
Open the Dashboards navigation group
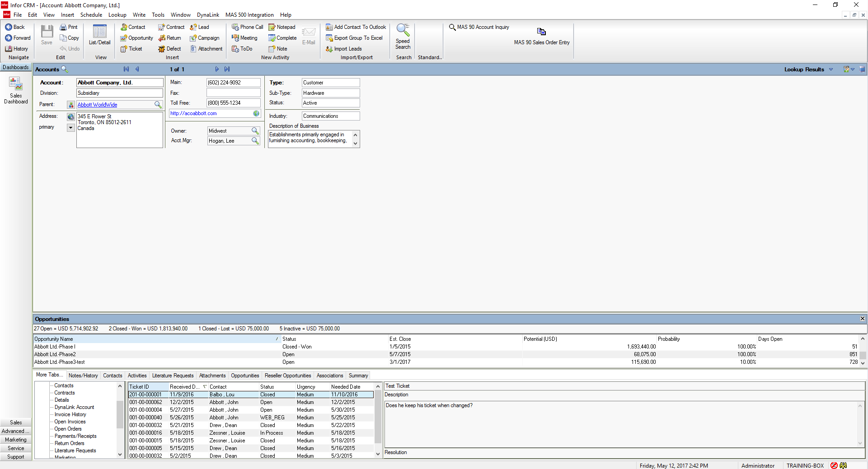[16, 67]
